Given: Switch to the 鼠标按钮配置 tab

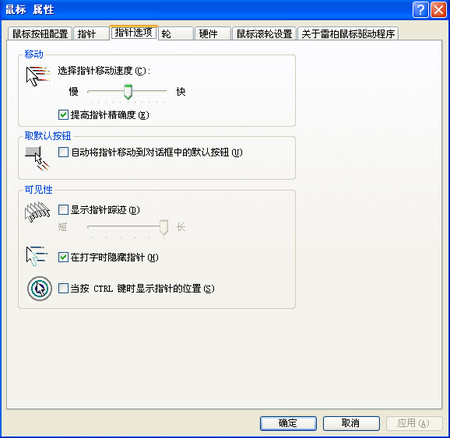Looking at the screenshot, I should pos(40,34).
